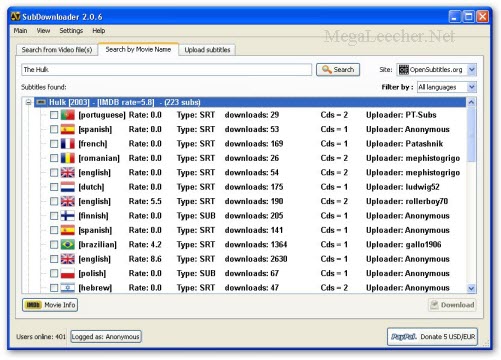Check the Portuguese subtitle checkbox
This screenshot has width=501, height=360.
(x=54, y=115)
